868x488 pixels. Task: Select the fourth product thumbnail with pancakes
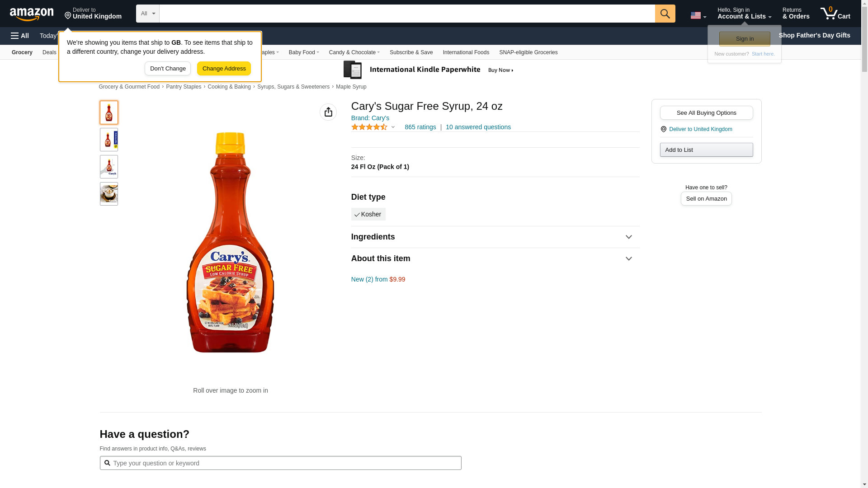[109, 194]
